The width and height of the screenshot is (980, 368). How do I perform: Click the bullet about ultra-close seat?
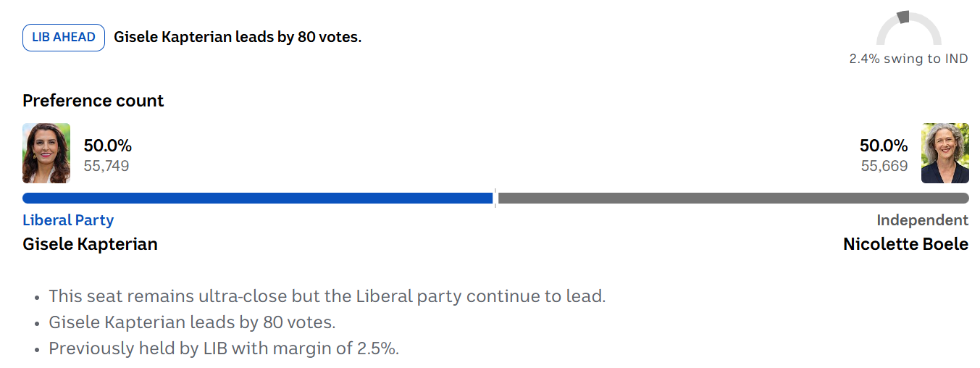(327, 296)
